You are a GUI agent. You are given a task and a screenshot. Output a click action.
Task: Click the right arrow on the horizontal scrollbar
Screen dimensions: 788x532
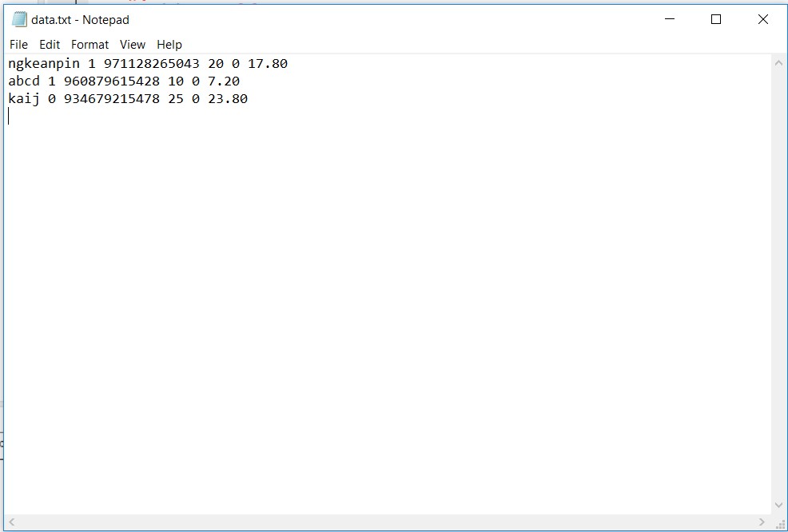760,520
